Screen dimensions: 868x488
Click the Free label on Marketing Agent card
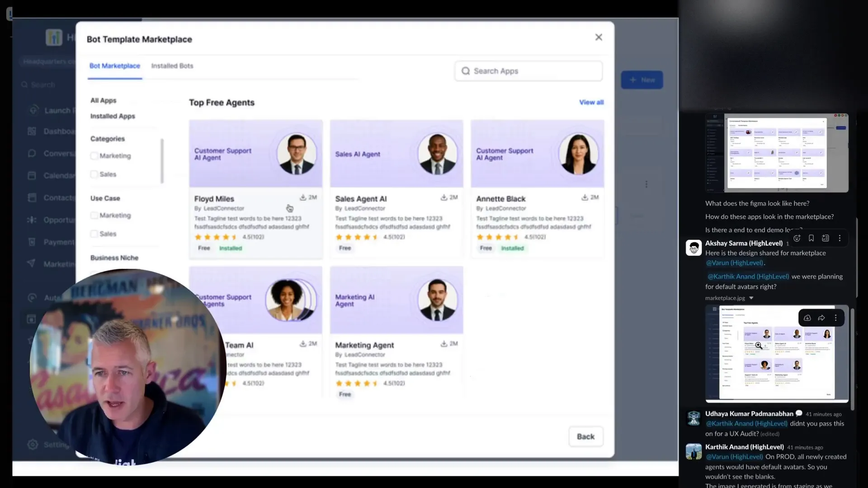[x=345, y=394]
